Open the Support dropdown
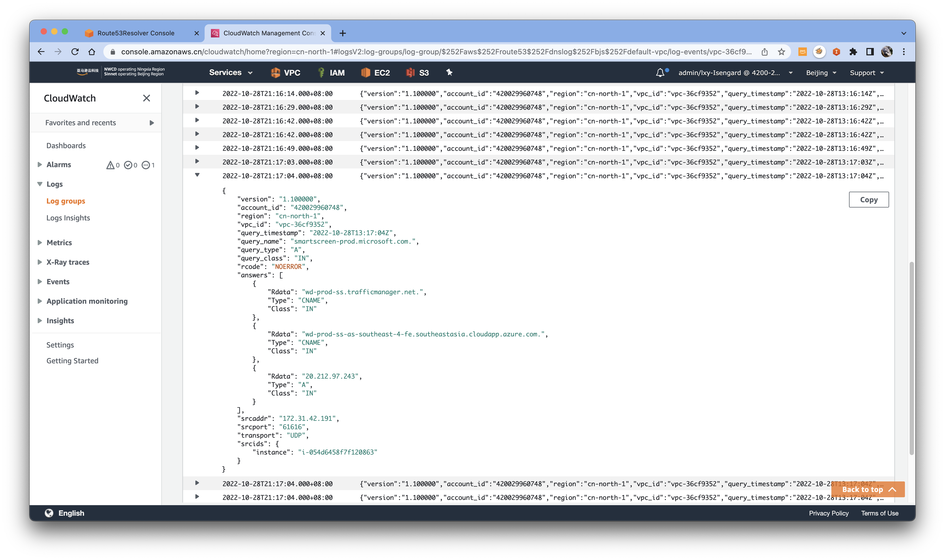Image resolution: width=945 pixels, height=560 pixels. click(867, 73)
